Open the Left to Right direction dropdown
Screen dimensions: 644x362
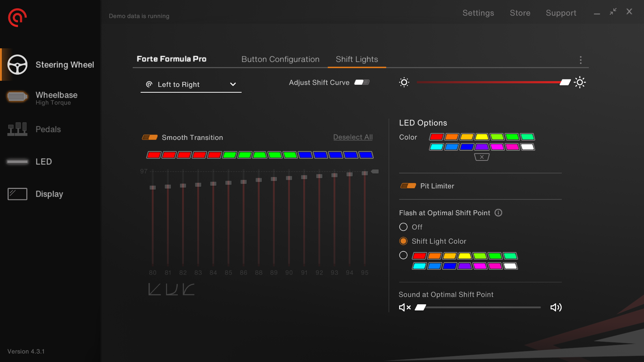coord(191,84)
